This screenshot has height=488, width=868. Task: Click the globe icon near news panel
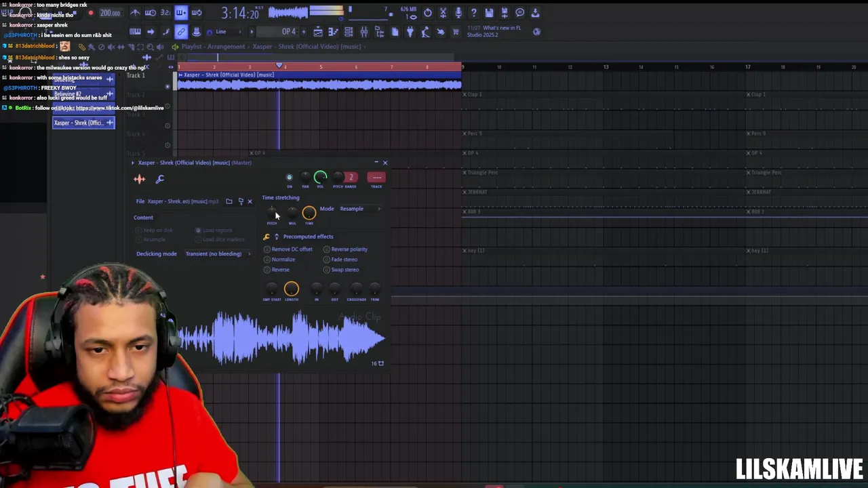click(536, 32)
